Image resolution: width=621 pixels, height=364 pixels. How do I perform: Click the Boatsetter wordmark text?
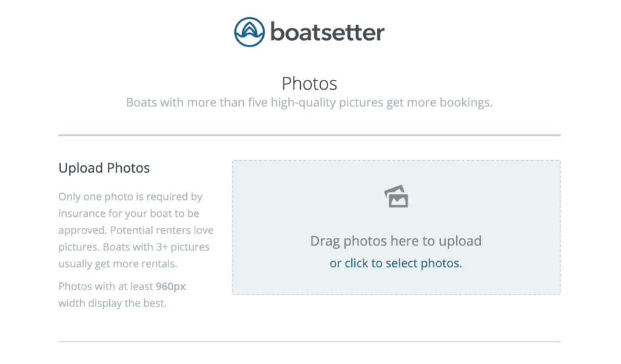tap(326, 31)
